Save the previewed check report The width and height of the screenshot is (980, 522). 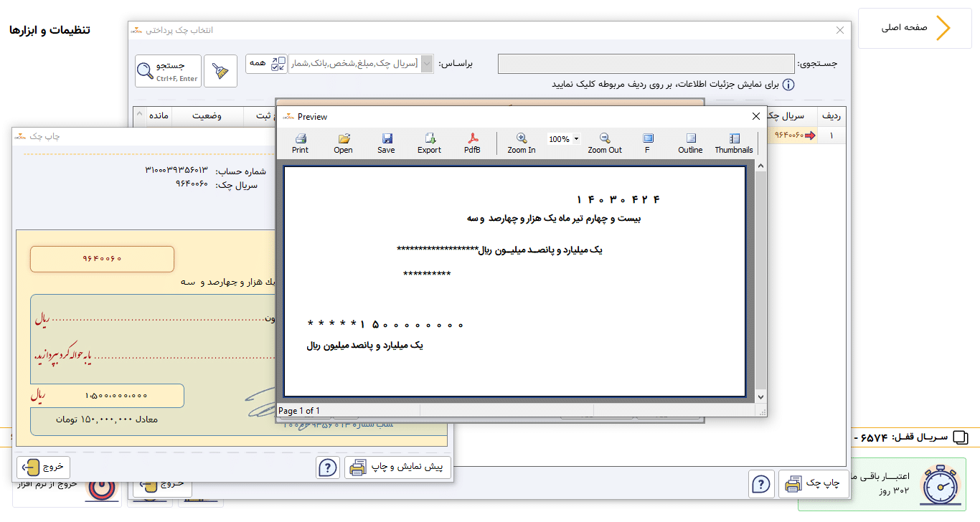pyautogui.click(x=386, y=143)
